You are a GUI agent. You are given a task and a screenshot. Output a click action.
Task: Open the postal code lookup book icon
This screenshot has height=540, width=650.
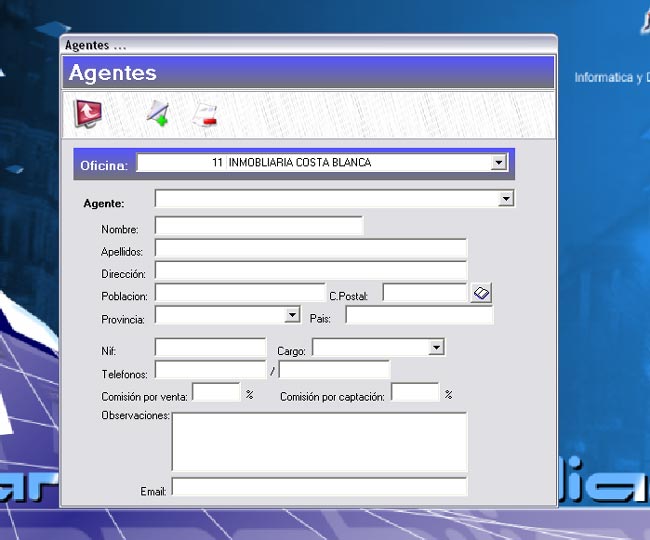(481, 293)
